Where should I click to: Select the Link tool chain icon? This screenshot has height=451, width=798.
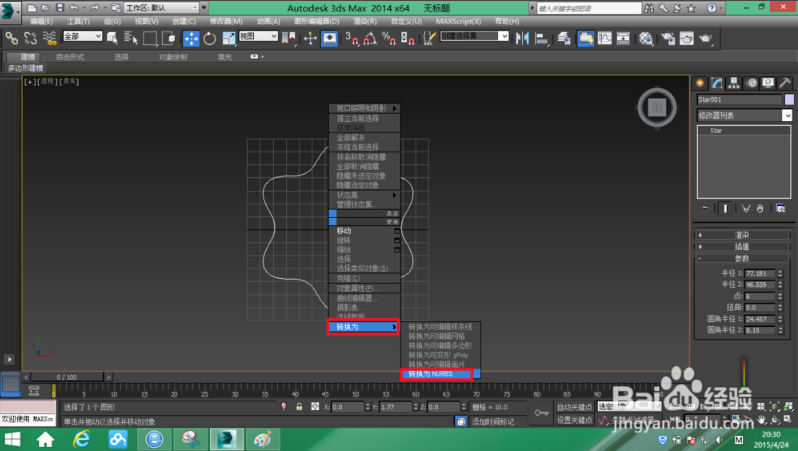11,38
